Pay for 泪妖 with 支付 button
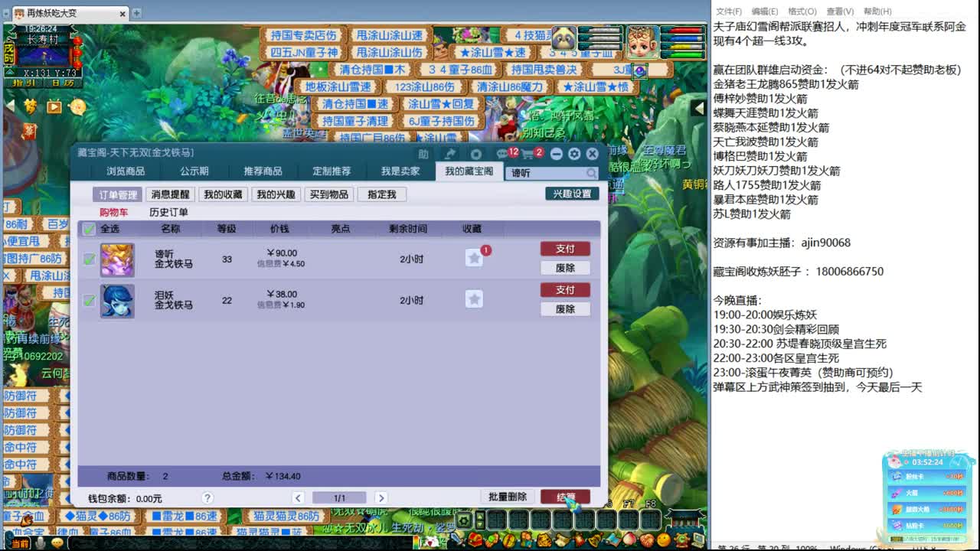 click(x=565, y=290)
